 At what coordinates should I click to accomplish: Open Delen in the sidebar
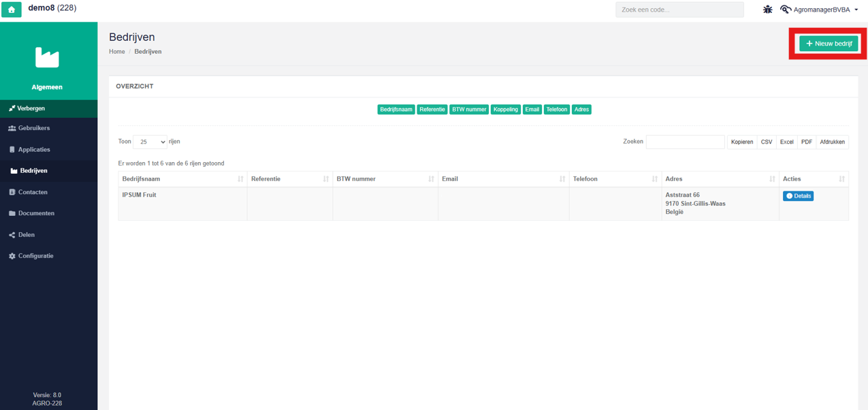[48, 235]
